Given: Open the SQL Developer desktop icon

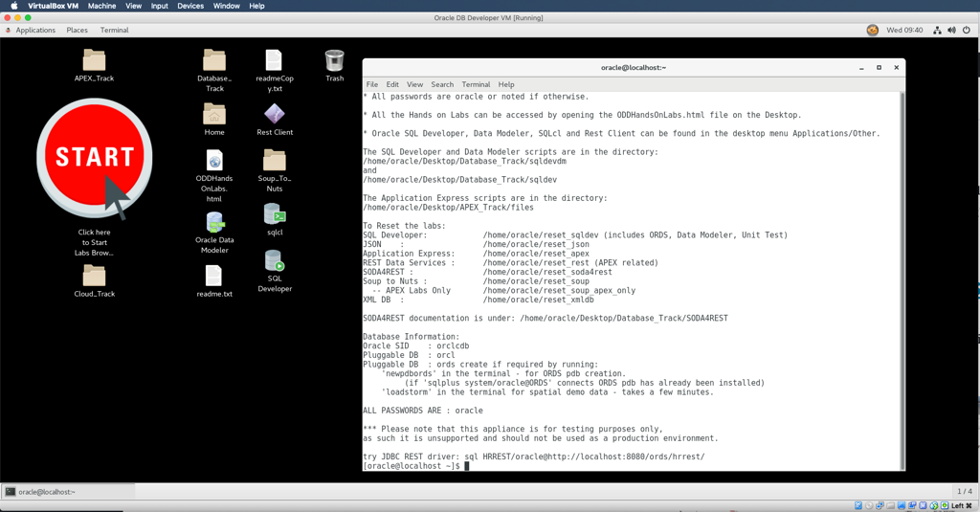Looking at the screenshot, I should click(275, 262).
